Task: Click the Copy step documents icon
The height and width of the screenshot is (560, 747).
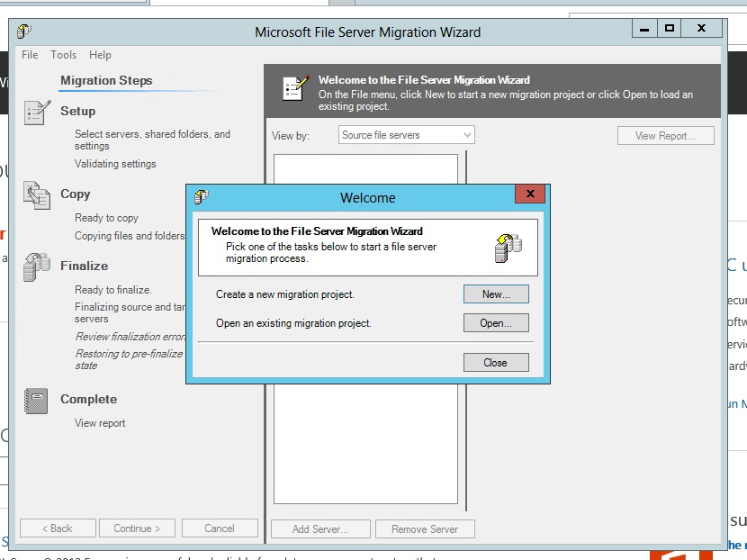Action: [37, 195]
